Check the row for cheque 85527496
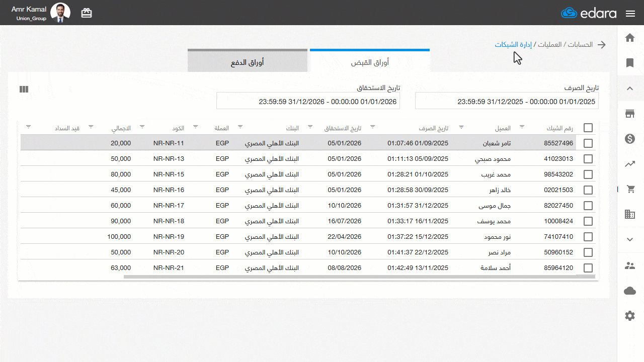The width and height of the screenshot is (644, 362). coord(588,143)
